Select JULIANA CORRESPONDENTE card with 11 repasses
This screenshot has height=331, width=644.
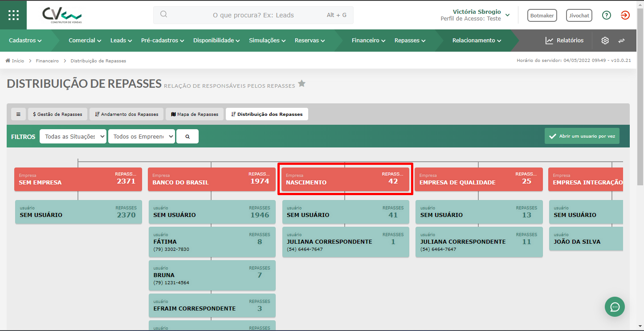pyautogui.click(x=479, y=242)
